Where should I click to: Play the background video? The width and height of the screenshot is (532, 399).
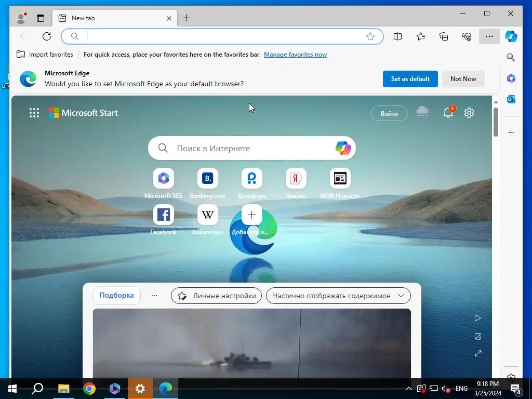[x=478, y=318]
